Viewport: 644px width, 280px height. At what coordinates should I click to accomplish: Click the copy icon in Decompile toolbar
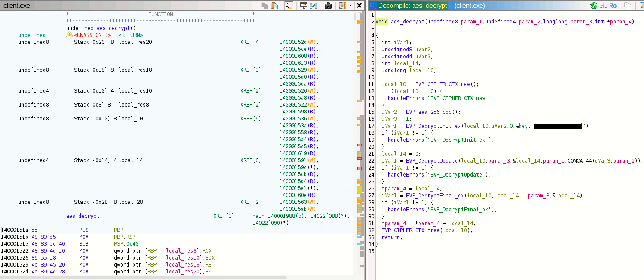pyautogui.click(x=627, y=6)
